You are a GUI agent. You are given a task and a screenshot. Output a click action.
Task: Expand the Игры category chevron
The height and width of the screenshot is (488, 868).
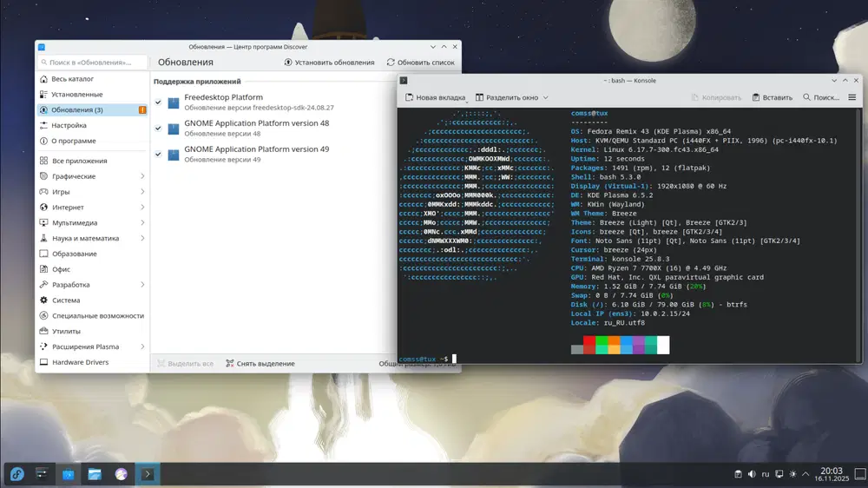pos(142,192)
